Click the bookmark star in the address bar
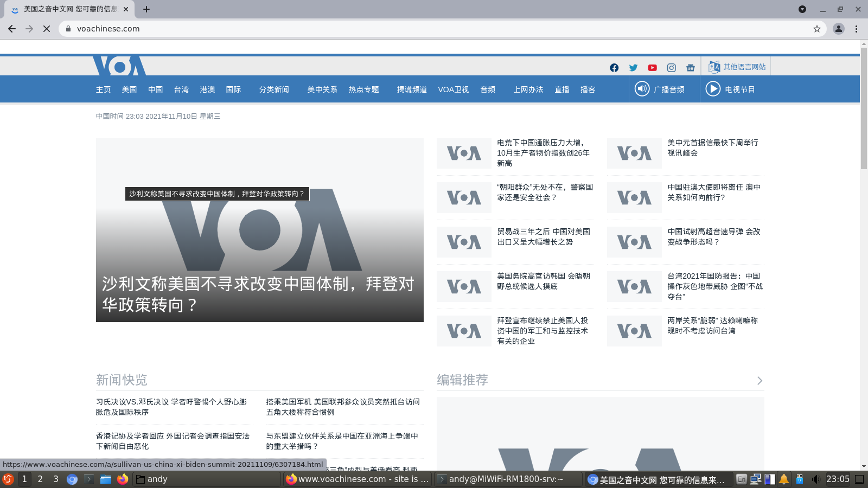Screen dimensions: 868x488 (x=816, y=29)
